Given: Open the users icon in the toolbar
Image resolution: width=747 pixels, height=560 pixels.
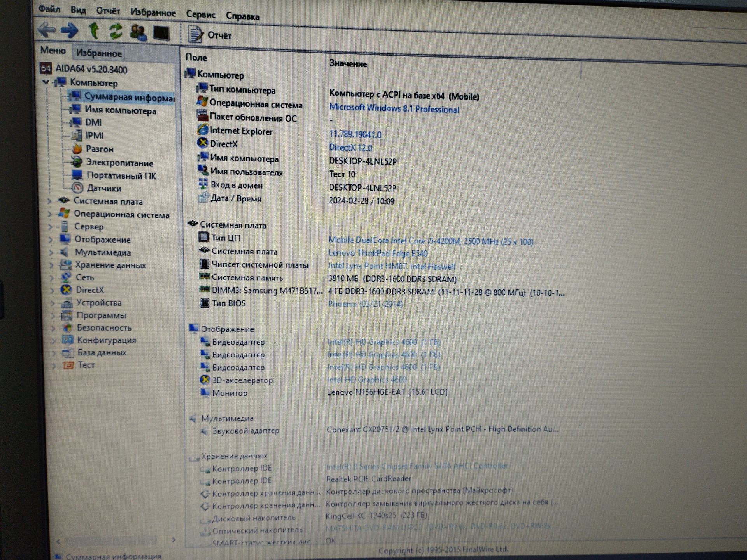Looking at the screenshot, I should (x=138, y=32).
